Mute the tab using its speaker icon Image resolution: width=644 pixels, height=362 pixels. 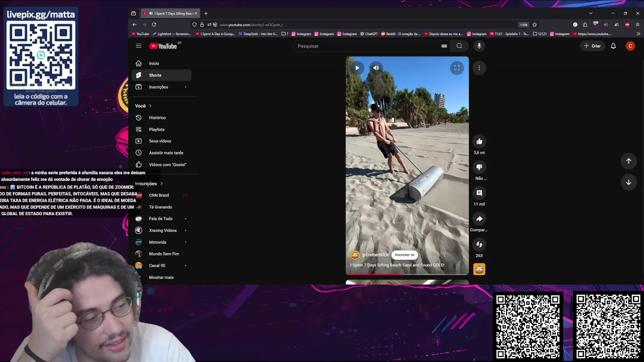click(151, 14)
